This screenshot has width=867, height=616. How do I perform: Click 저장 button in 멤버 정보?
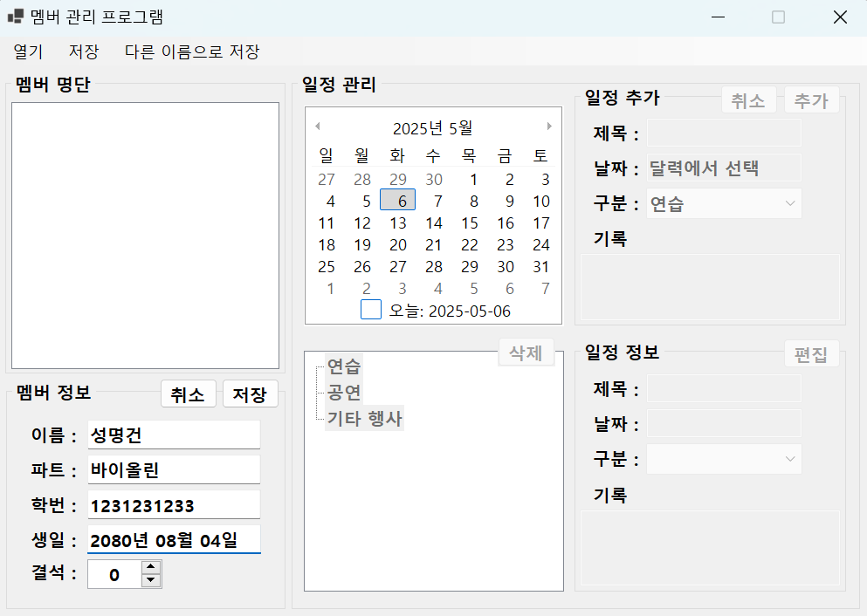(x=250, y=394)
